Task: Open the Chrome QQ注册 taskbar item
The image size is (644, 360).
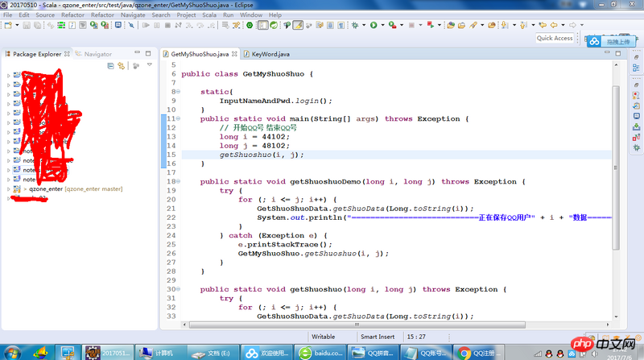Action: (480, 353)
